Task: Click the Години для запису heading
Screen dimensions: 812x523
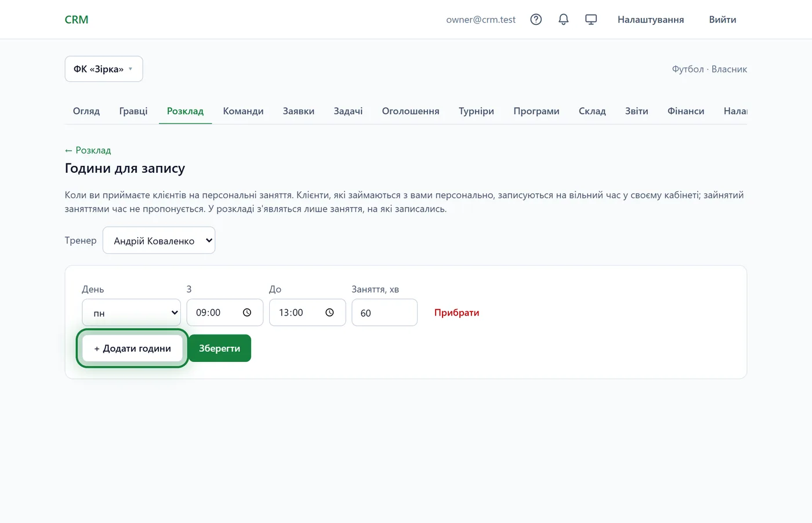Action: [x=125, y=168]
